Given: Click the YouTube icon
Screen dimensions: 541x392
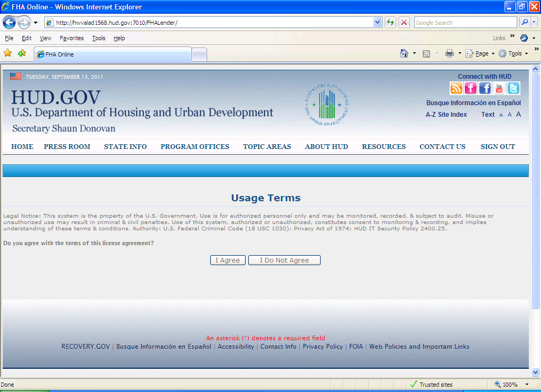Looking at the screenshot, I should coord(499,88).
